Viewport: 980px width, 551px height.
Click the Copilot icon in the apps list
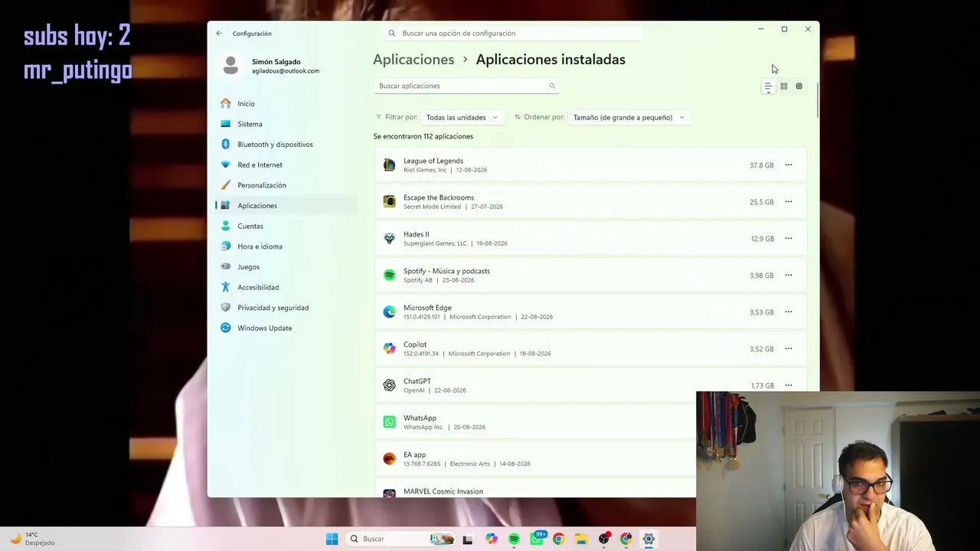[x=390, y=349]
